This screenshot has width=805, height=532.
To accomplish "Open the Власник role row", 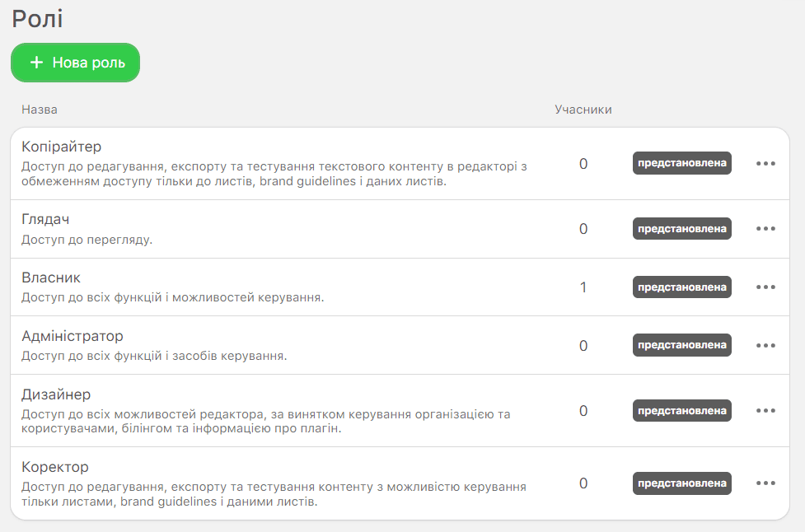I will coord(51,278).
